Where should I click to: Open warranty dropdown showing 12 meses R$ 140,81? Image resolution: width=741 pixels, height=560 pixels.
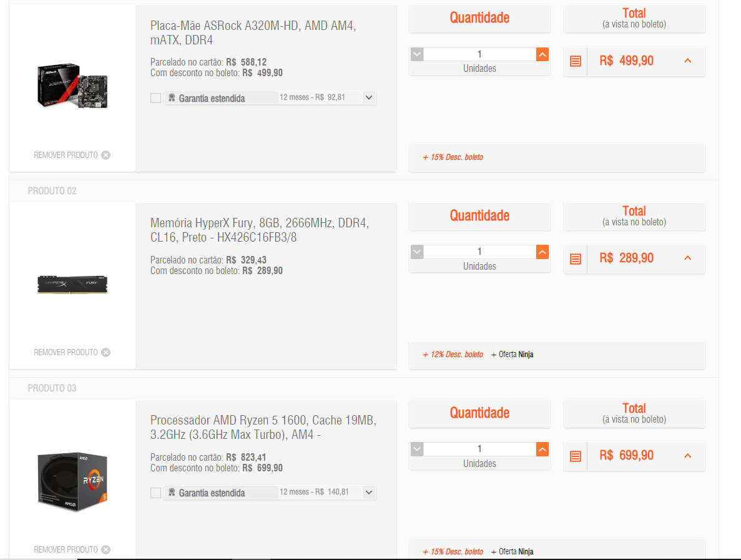327,492
